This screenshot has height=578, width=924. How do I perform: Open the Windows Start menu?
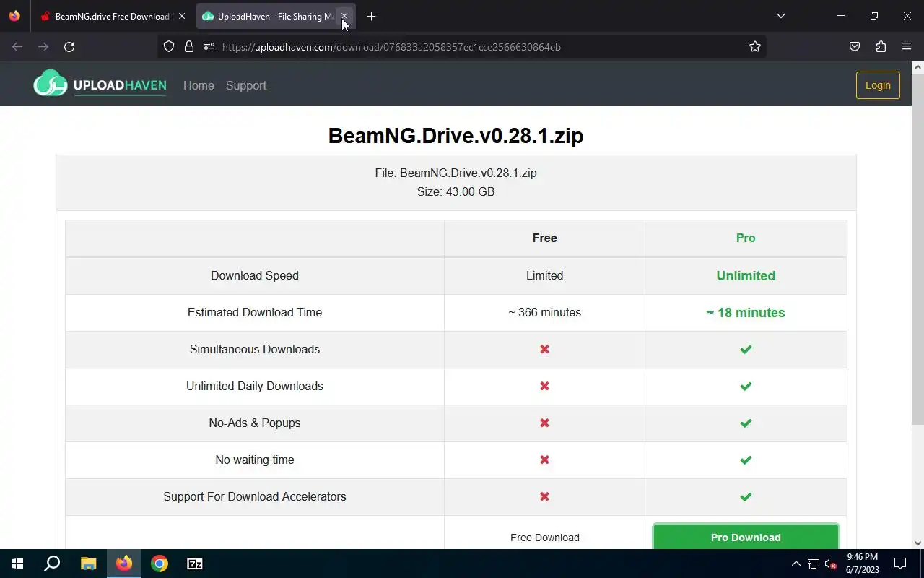tap(17, 564)
